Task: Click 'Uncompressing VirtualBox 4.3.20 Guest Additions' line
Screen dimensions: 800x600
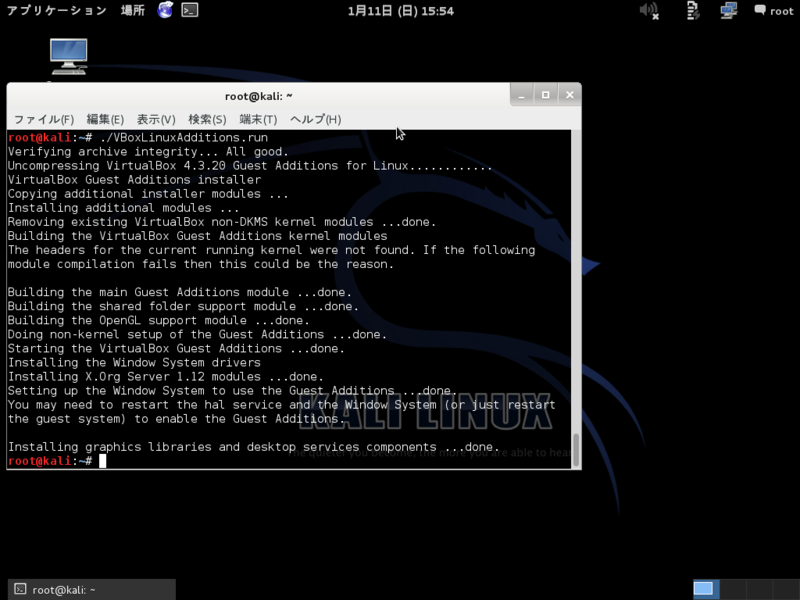Action: coord(250,166)
